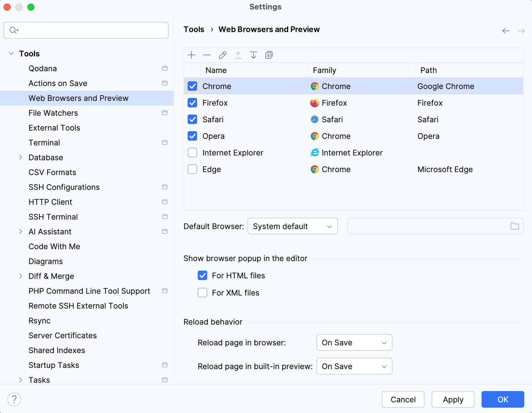The height and width of the screenshot is (413, 532).
Task: Open the Reload page in browser dropdown
Action: click(354, 342)
